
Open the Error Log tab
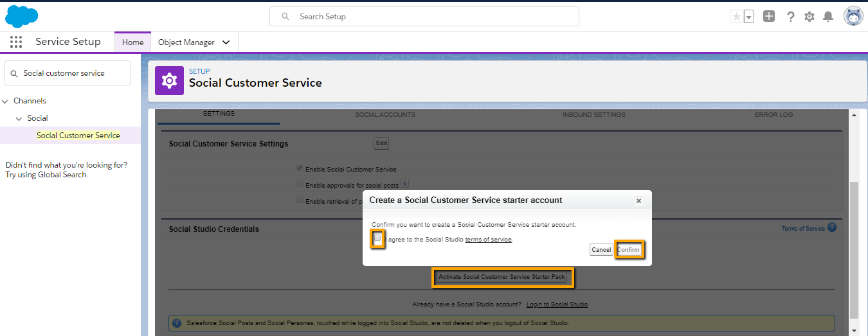pyautogui.click(x=773, y=114)
